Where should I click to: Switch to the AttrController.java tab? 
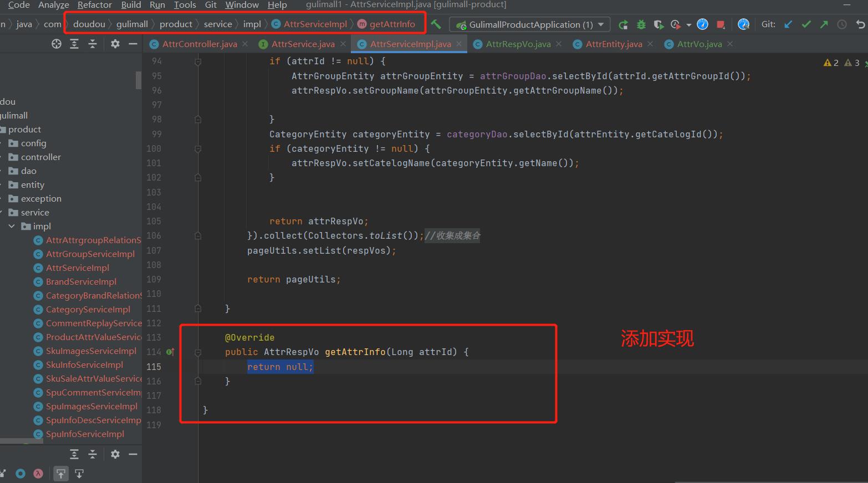[200, 44]
